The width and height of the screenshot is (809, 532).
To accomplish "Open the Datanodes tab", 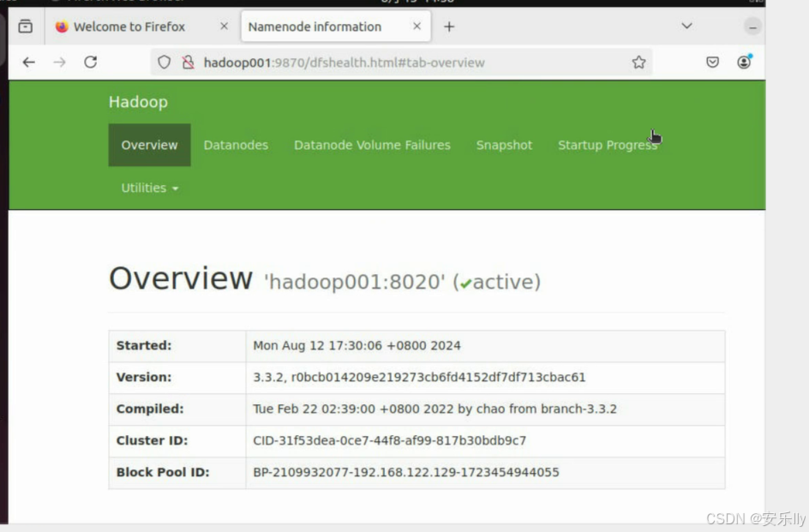I will [x=236, y=145].
